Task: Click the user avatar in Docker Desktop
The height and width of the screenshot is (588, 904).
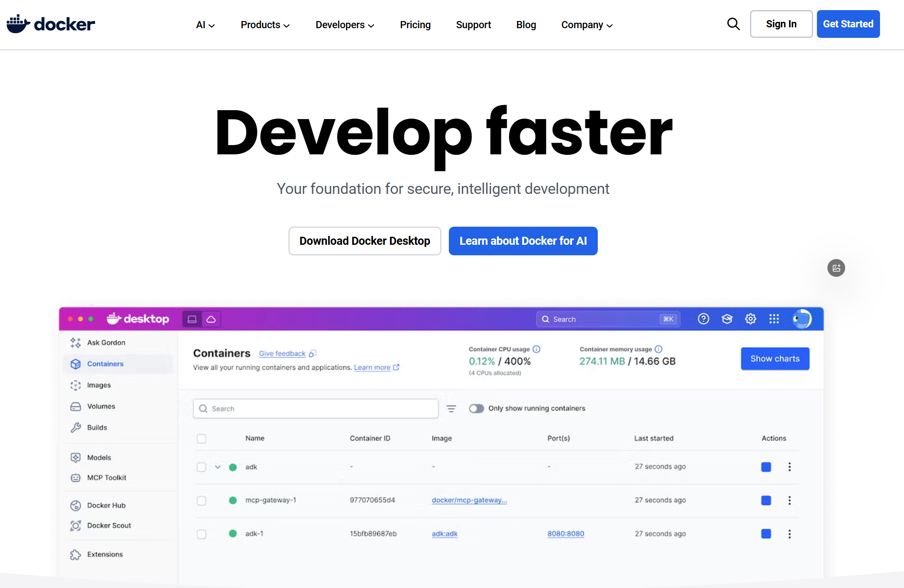Action: (802, 319)
